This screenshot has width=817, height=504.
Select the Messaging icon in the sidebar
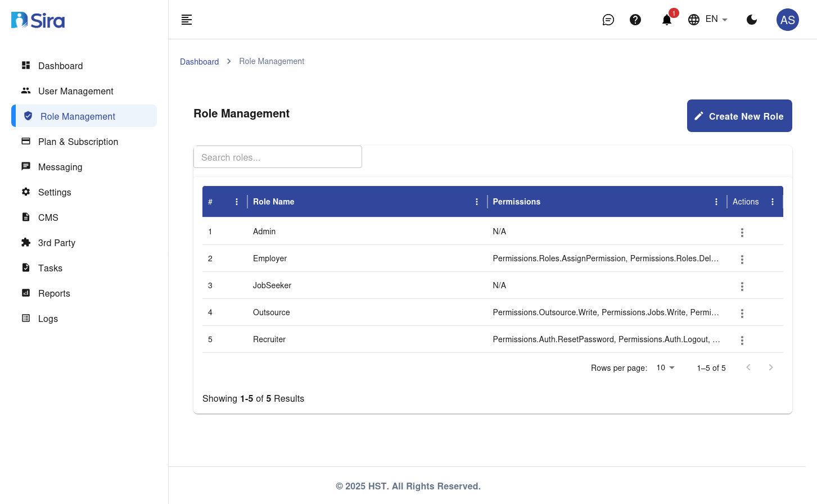26,166
